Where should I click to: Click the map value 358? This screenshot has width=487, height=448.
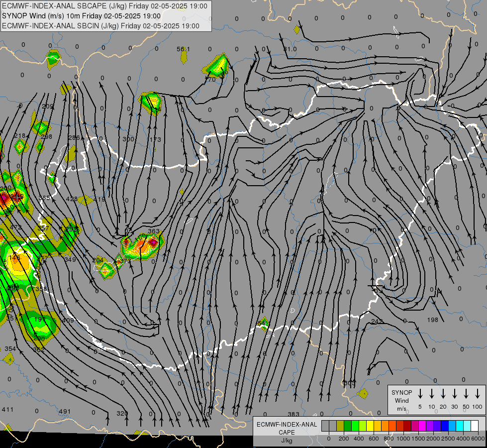(x=41, y=289)
